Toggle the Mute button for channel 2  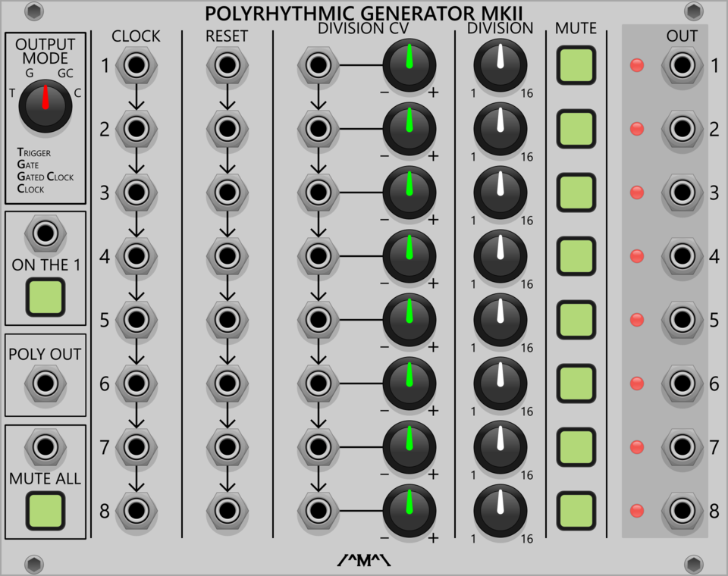(576, 129)
